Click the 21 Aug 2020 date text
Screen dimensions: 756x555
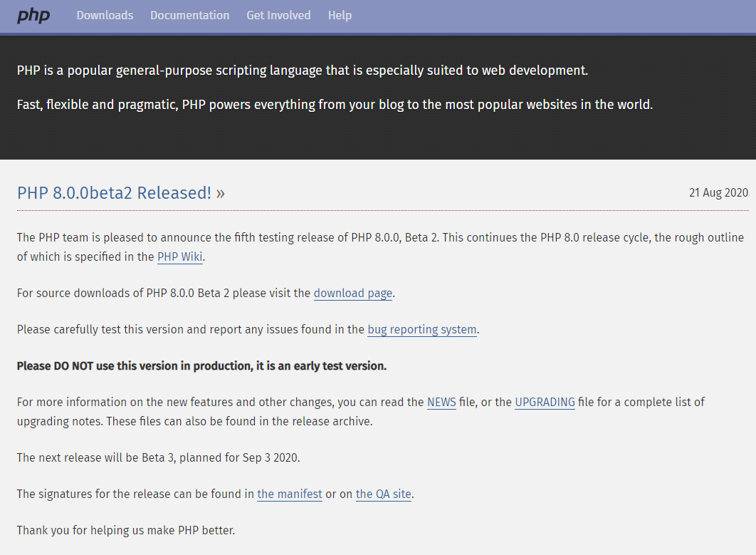[718, 192]
